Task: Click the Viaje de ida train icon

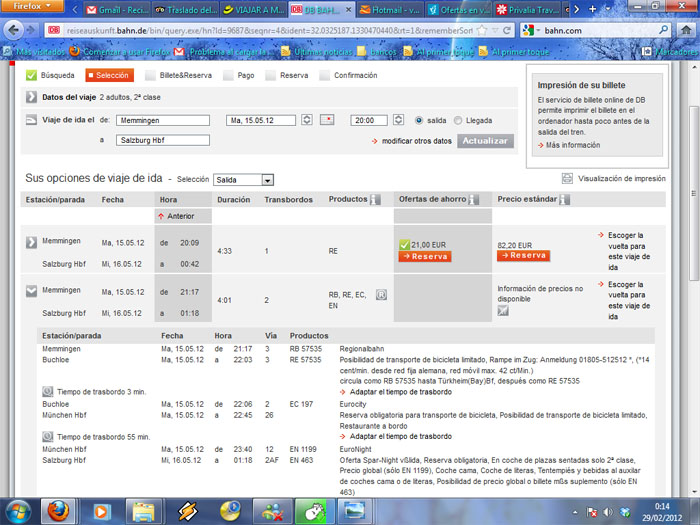Action: (31, 120)
